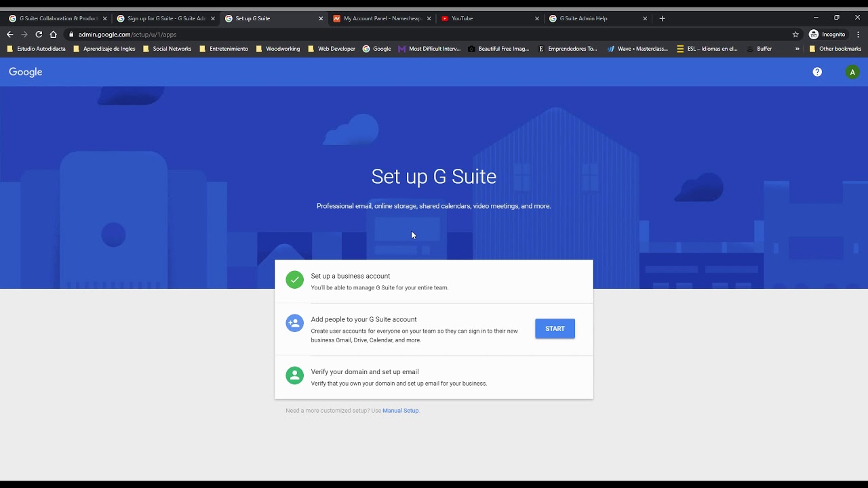
Task: Open Wave Masterclass bookmark
Action: click(637, 49)
